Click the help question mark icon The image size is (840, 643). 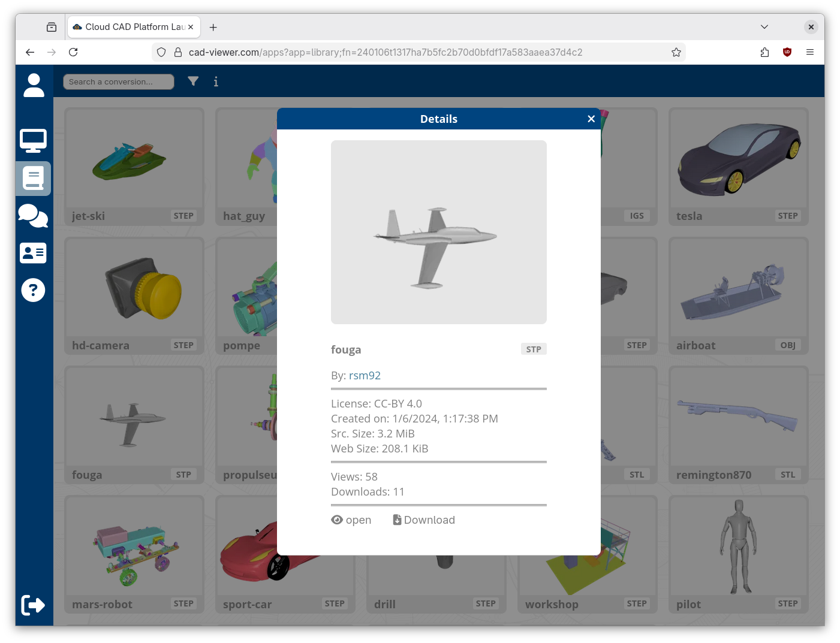34,291
